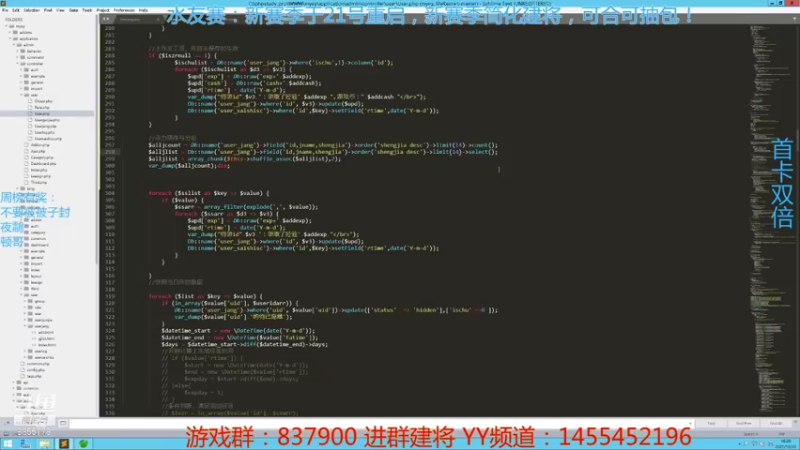Viewport: 800px width, 450px height.
Task: Click the Find All button
Action: (776, 423)
